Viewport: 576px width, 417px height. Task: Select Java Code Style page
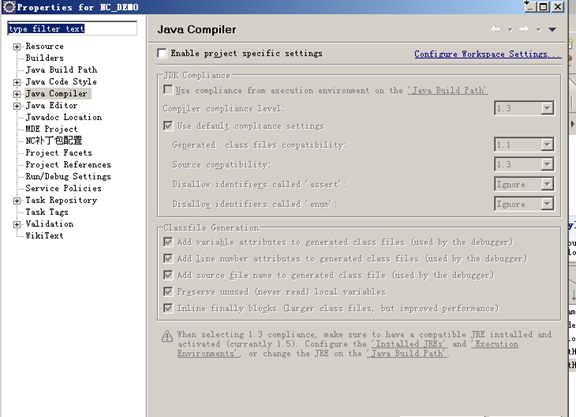(x=61, y=82)
